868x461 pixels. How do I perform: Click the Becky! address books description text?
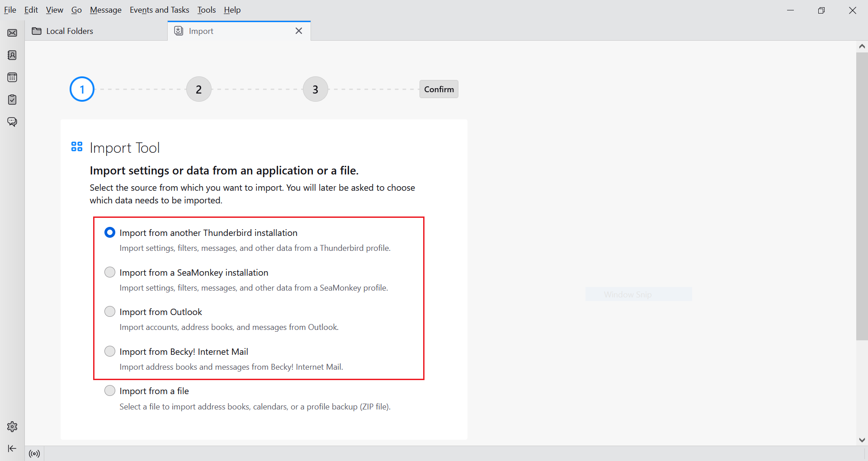(231, 367)
